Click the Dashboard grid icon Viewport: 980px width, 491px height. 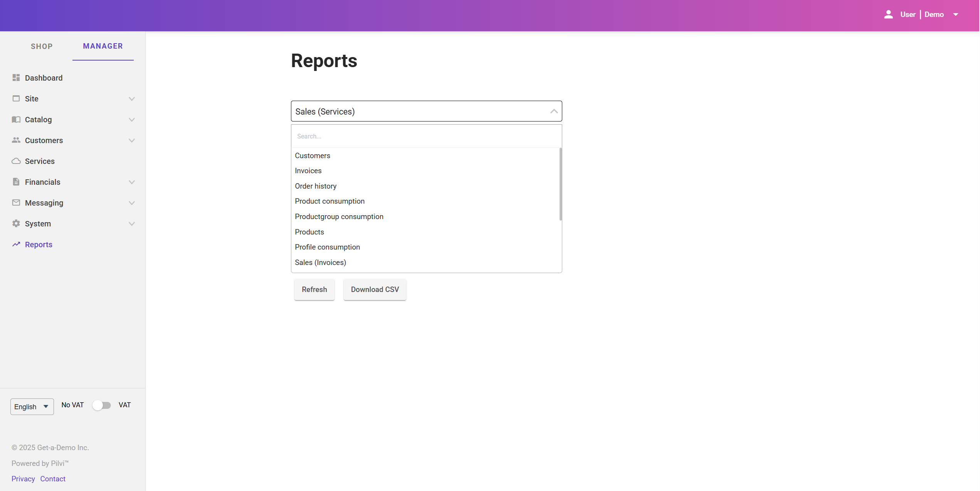coord(16,78)
